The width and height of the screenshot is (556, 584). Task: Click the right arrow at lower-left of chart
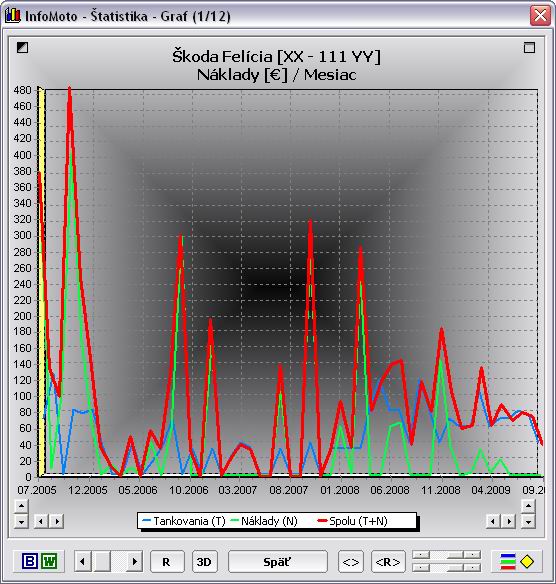57,521
